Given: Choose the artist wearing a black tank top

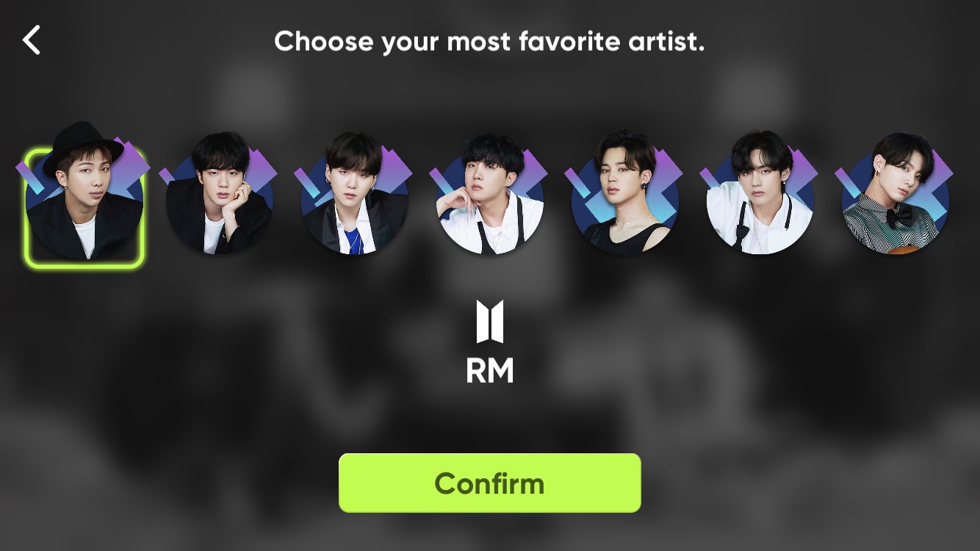Looking at the screenshot, I should click(x=625, y=195).
